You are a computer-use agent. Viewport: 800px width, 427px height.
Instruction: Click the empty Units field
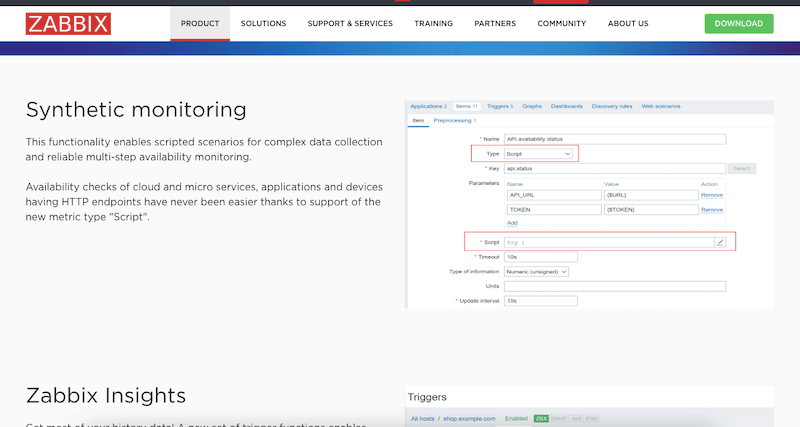coord(615,286)
